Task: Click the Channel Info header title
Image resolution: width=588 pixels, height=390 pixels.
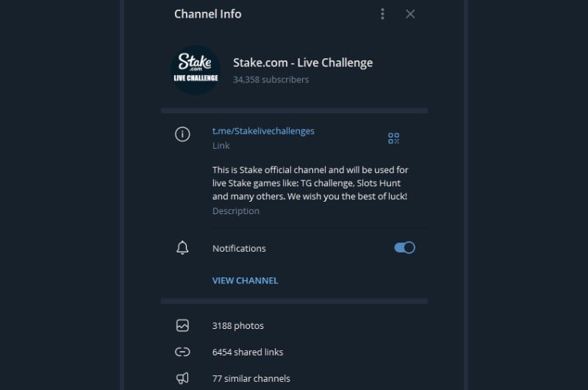Action: click(208, 14)
